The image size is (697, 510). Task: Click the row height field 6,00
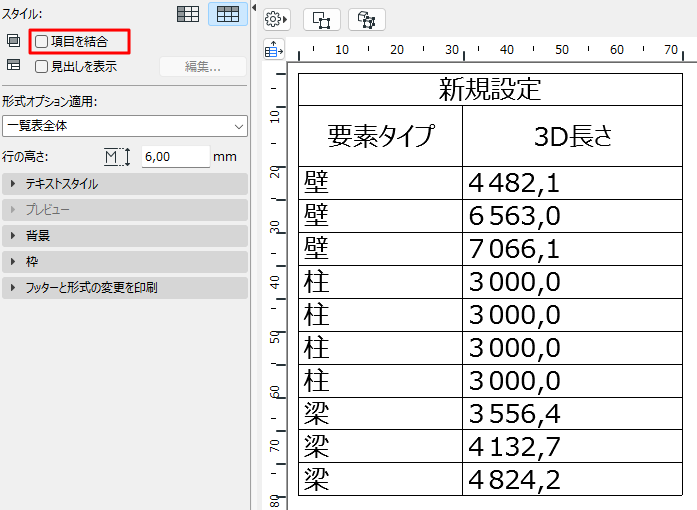coord(176,157)
